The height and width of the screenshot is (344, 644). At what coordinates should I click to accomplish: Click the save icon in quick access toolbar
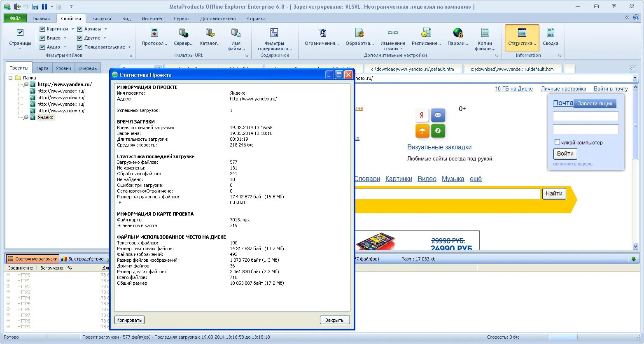tap(35, 7)
